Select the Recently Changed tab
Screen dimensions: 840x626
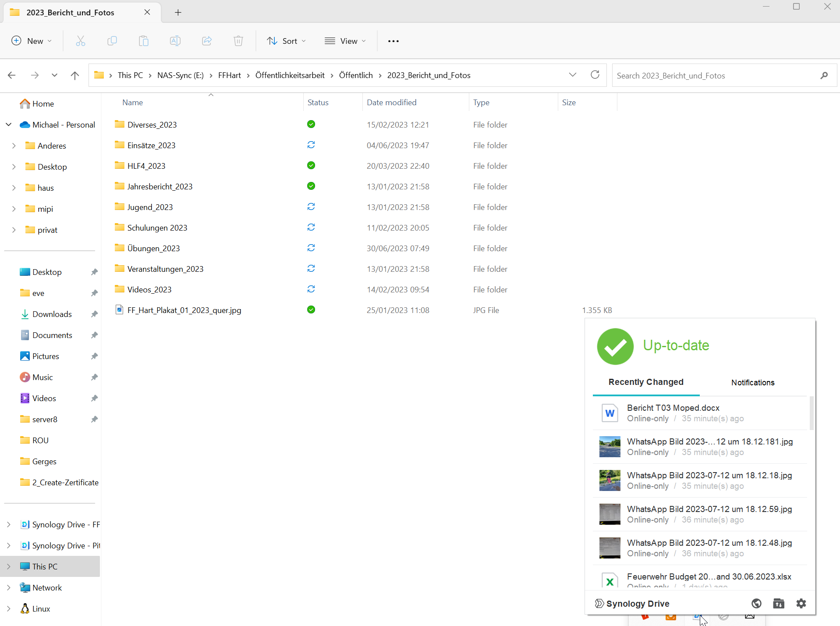(645, 382)
